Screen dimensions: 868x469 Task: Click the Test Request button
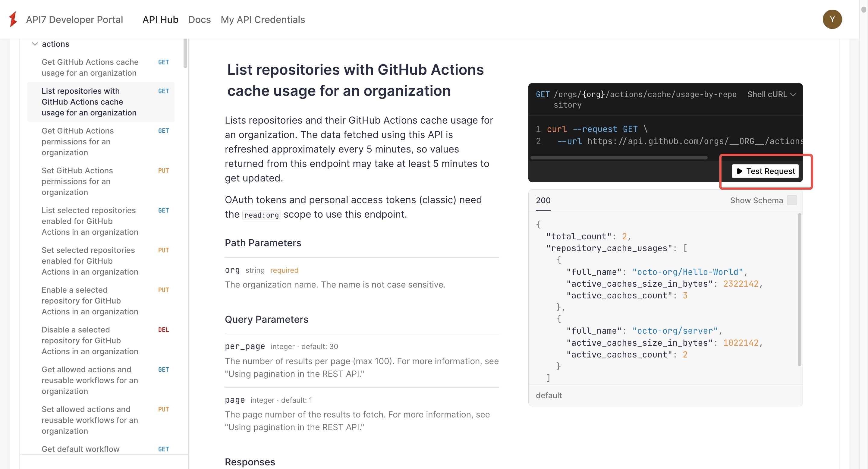coord(765,170)
